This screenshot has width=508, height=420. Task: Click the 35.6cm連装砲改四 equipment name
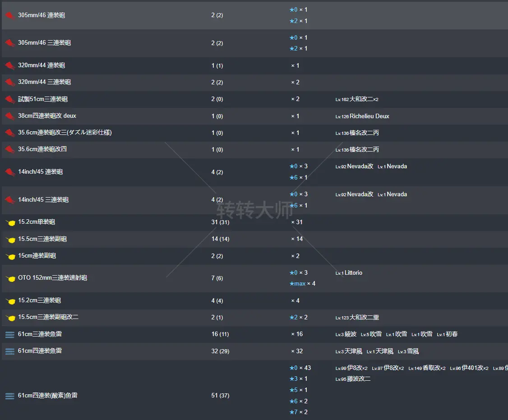coord(42,149)
